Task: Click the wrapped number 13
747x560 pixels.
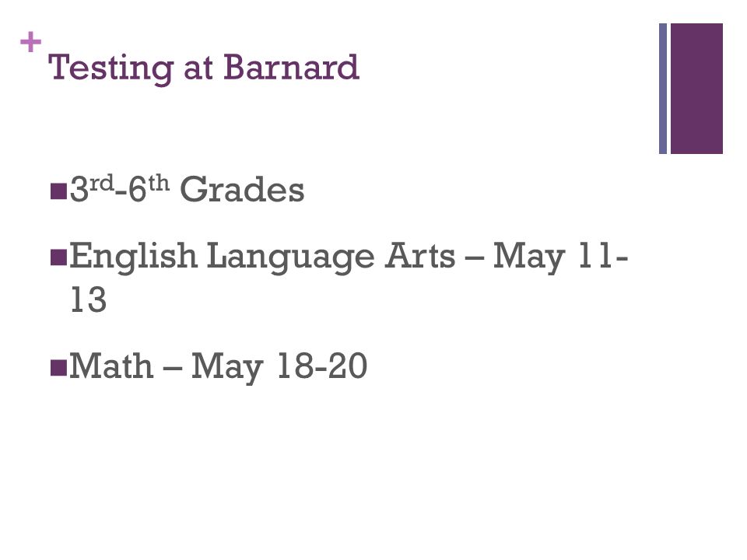Action: 88,300
